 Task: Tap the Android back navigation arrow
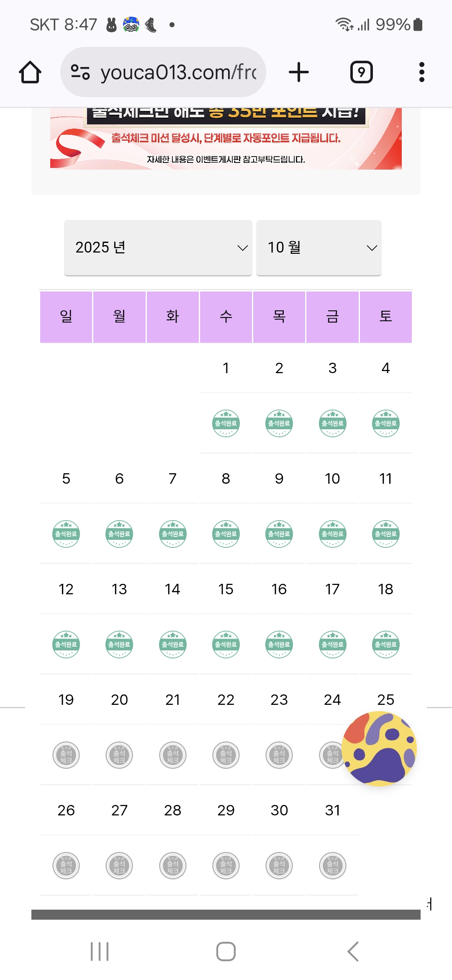pyautogui.click(x=353, y=952)
